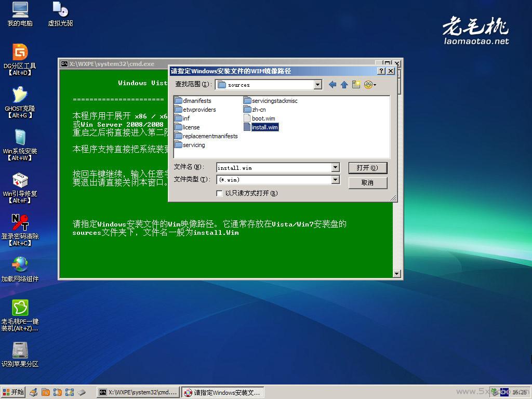The width and height of the screenshot is (532, 399).
Task: Click 登录密码清除 desktop icon
Action: (x=20, y=223)
